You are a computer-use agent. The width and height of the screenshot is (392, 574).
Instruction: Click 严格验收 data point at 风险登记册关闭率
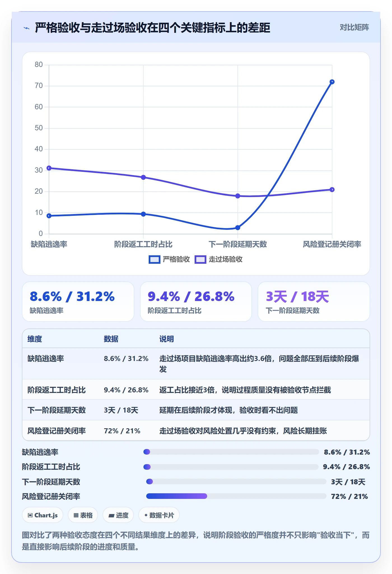click(332, 82)
